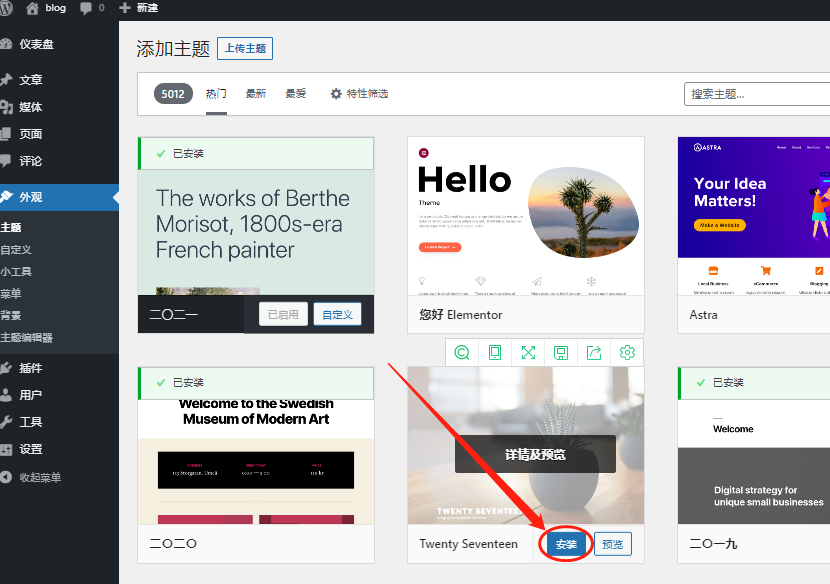The height and width of the screenshot is (584, 830).
Task: Click the fullscreen expand icon in floating toolbar
Action: coord(528,353)
